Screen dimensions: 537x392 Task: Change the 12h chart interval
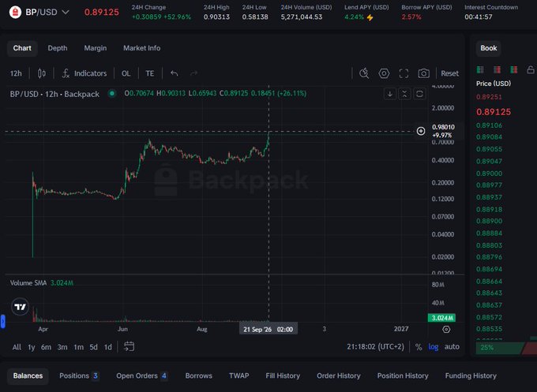pos(16,73)
